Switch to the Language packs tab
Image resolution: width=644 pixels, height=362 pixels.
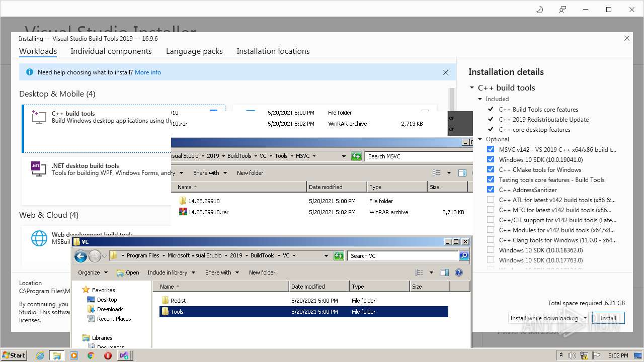point(194,51)
